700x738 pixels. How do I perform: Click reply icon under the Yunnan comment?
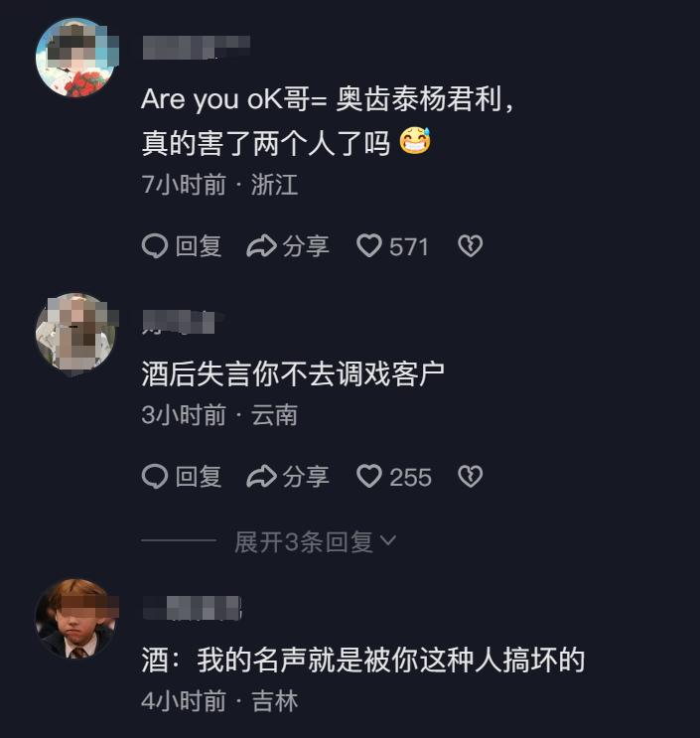pyautogui.click(x=155, y=477)
